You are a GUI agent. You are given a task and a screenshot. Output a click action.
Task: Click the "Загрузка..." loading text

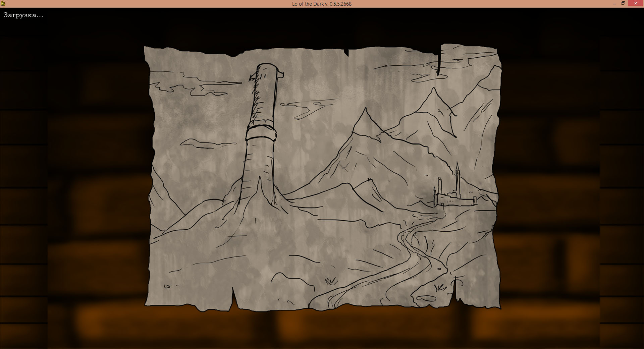click(23, 15)
